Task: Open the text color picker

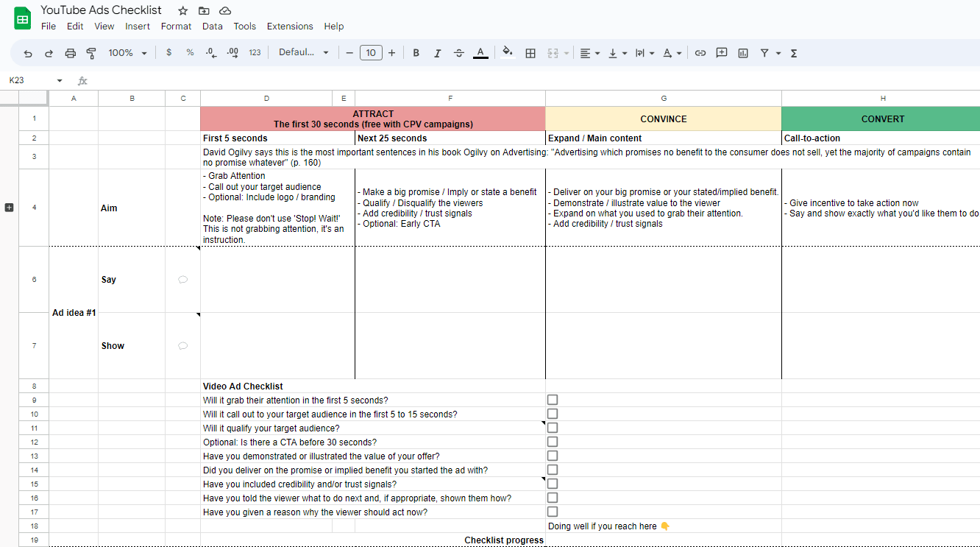Action: coord(480,52)
